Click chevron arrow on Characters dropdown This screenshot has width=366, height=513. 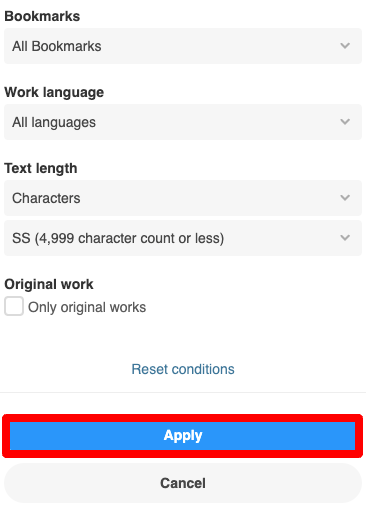(345, 198)
